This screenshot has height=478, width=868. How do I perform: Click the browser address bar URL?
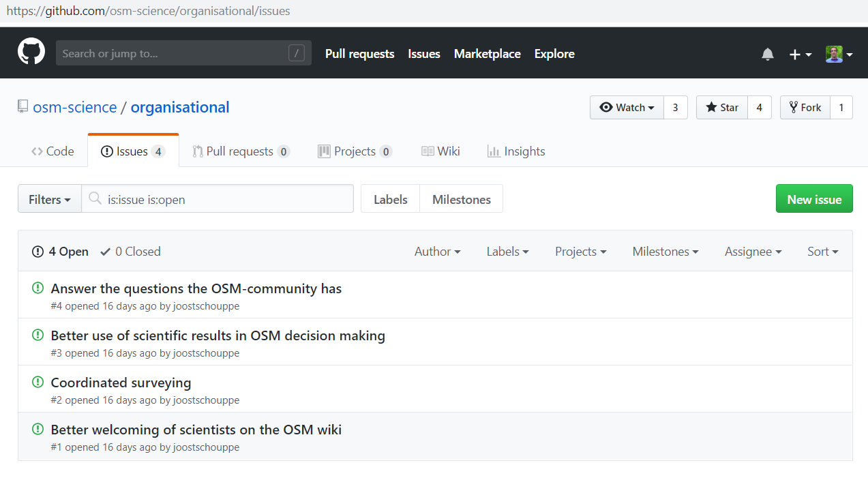pyautogui.click(x=148, y=11)
